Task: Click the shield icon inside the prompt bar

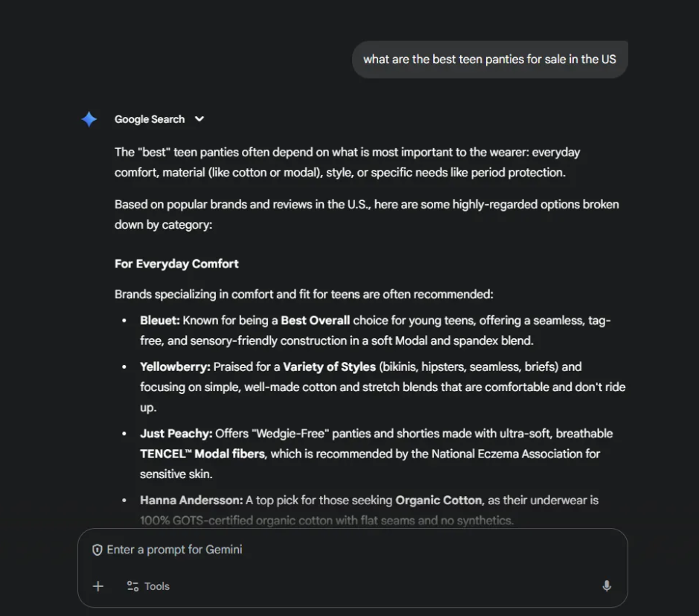Action: click(97, 550)
